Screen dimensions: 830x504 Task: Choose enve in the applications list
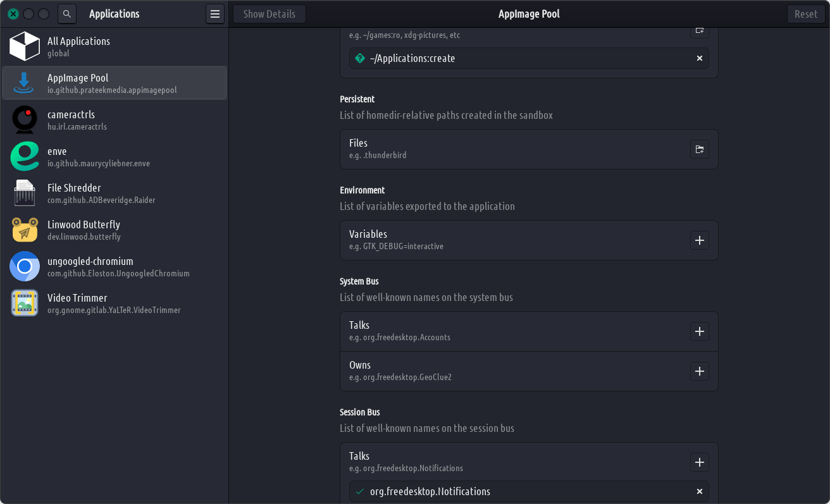pyautogui.click(x=114, y=157)
